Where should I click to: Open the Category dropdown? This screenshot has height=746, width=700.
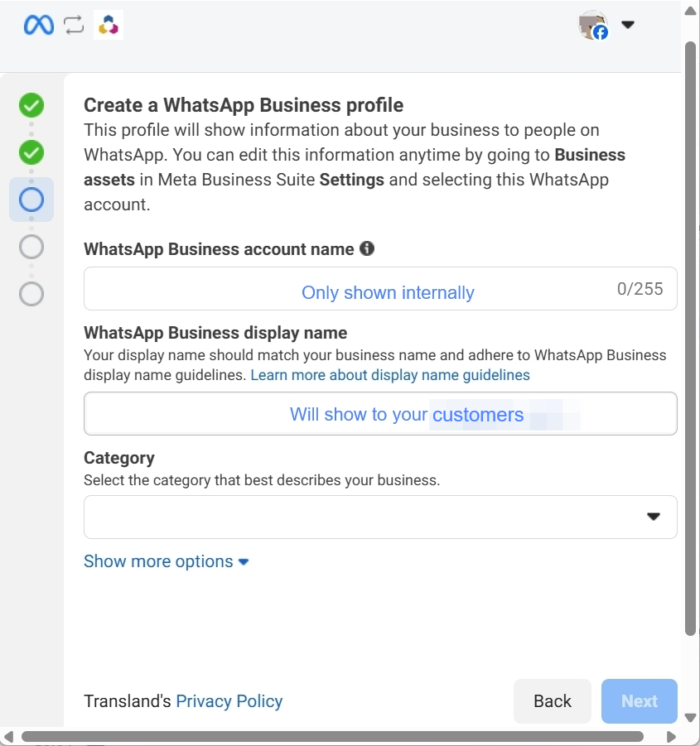click(x=380, y=517)
